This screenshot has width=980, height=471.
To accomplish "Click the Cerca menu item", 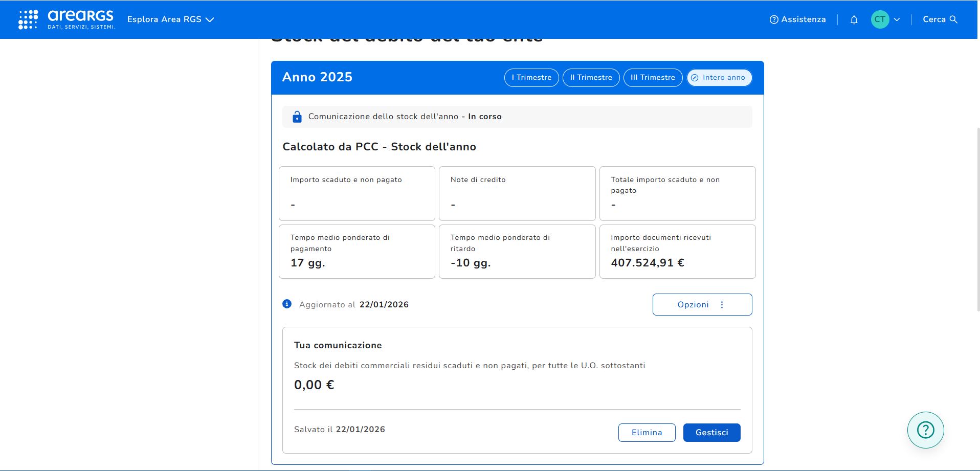I will (x=933, y=19).
